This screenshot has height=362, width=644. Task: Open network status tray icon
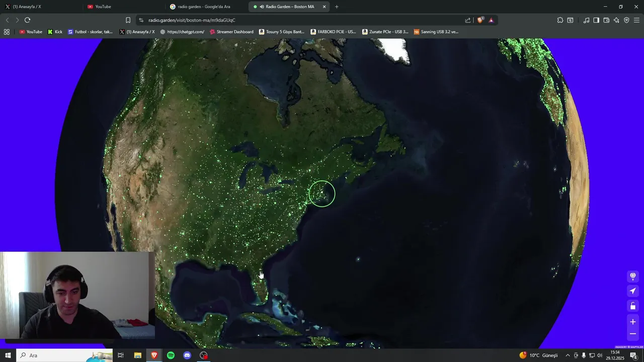click(x=592, y=355)
